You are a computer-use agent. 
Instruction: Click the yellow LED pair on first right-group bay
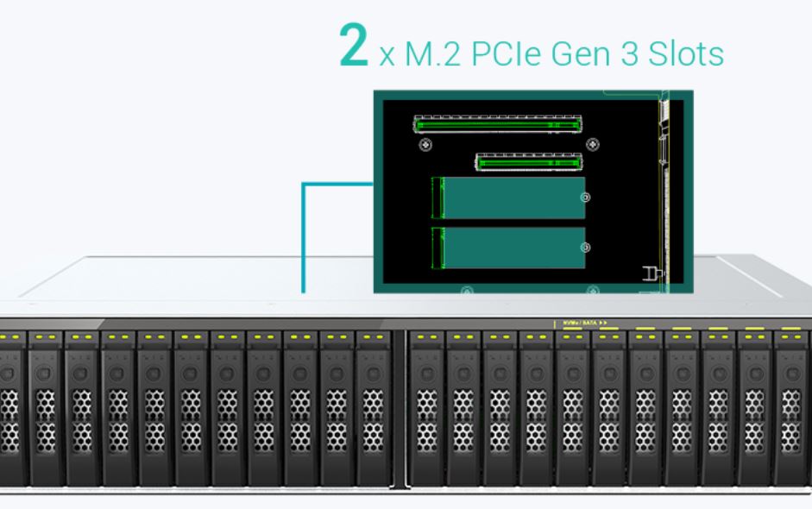(426, 336)
